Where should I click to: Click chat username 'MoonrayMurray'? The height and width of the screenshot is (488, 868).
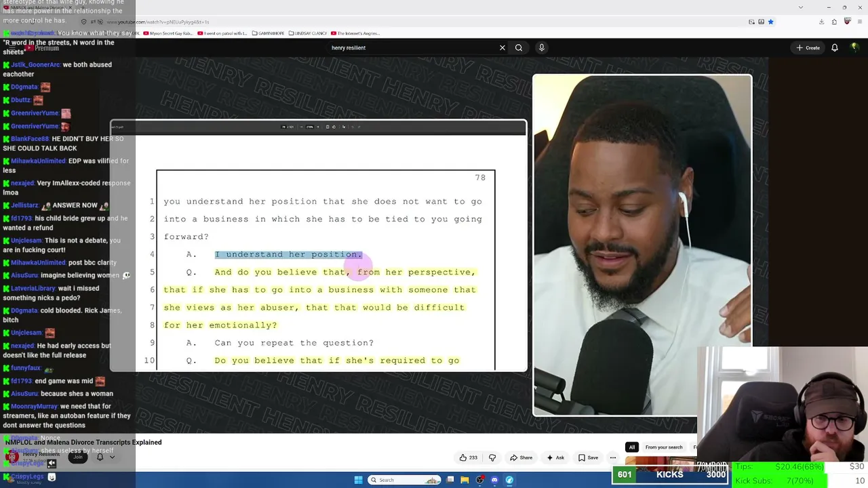coord(35,407)
